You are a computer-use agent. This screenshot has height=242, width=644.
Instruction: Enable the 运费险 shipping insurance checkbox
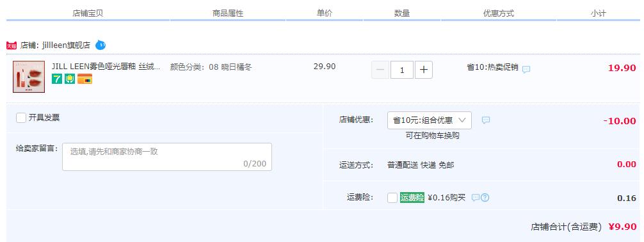pyautogui.click(x=392, y=198)
